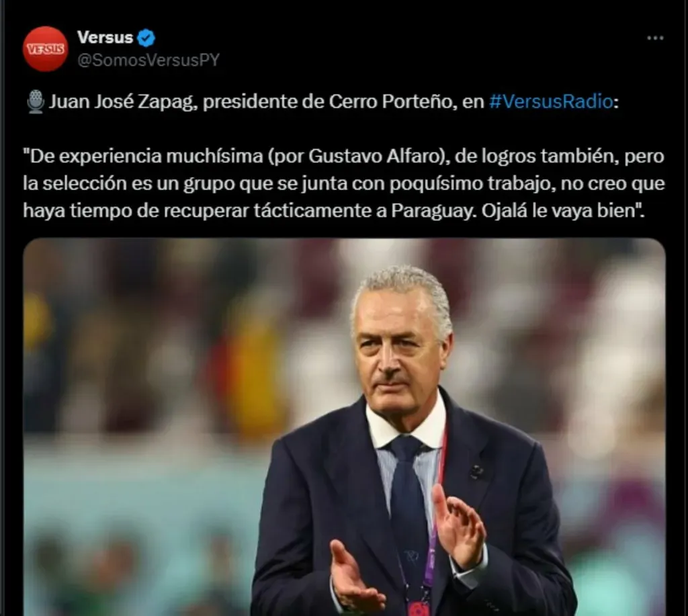Click the name Gustavo Alfaro in quote
688x616 pixels.
coord(375,157)
